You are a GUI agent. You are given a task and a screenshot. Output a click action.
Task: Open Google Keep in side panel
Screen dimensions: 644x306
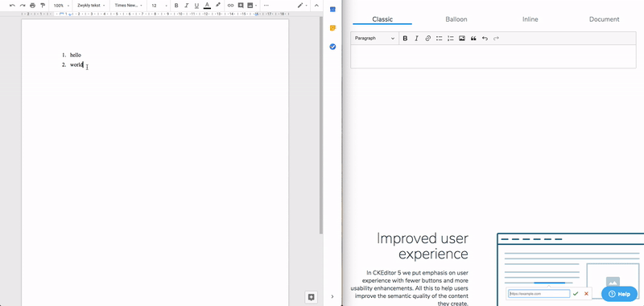click(x=332, y=28)
